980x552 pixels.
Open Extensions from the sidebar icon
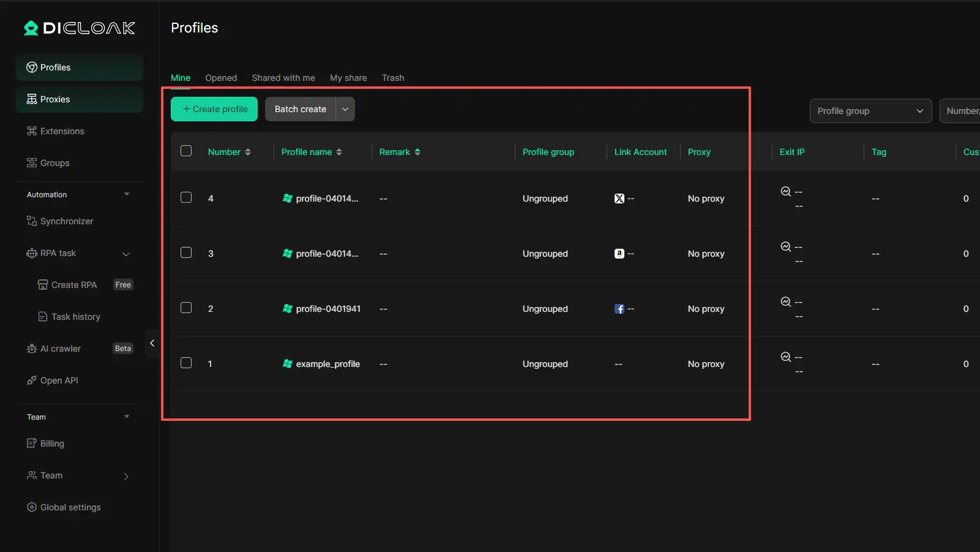click(x=32, y=131)
